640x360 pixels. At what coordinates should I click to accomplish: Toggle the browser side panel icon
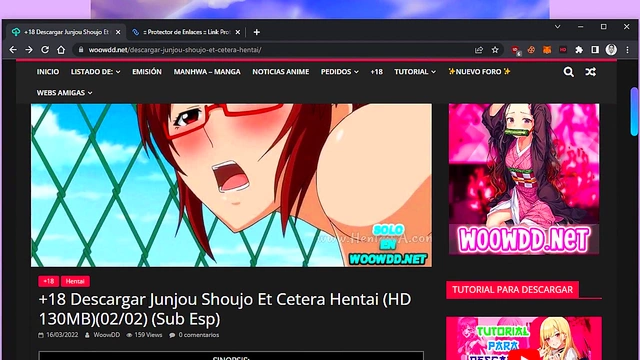tap(595, 50)
